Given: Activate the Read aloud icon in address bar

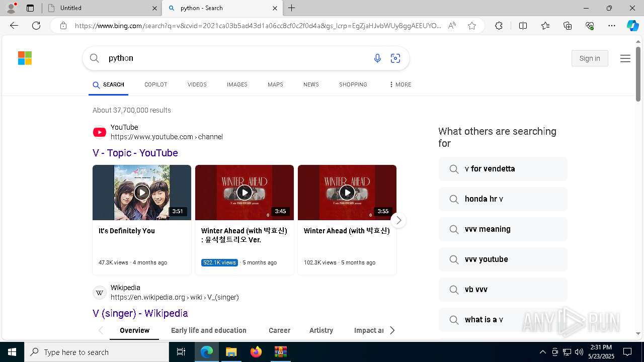Looking at the screenshot, I should coord(452,26).
